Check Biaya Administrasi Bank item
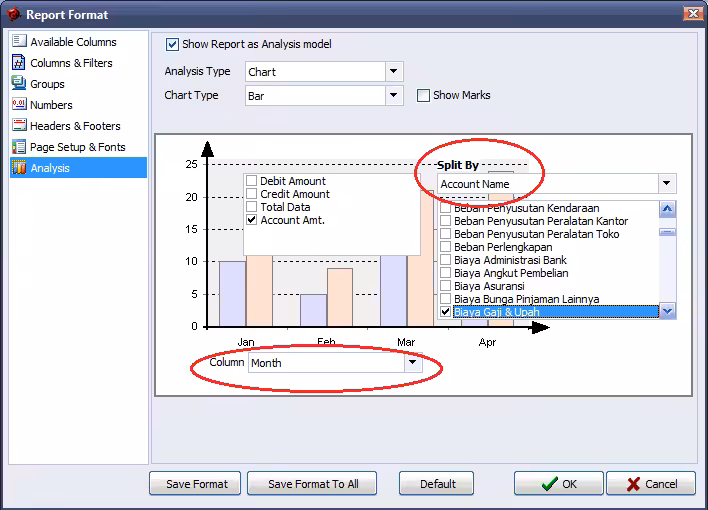The image size is (708, 510). click(446, 260)
